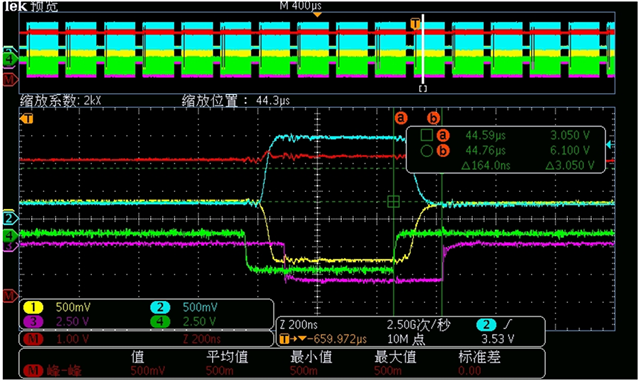The image size is (640, 382).
Task: Click the math M reference marker beside main graticule
Action: pos(10,295)
